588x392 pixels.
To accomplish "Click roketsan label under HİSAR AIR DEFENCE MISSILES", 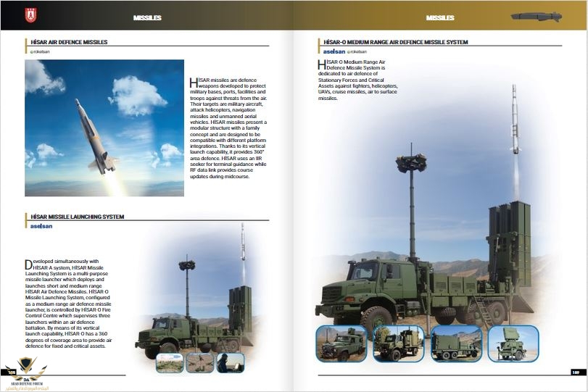I will [x=40, y=51].
